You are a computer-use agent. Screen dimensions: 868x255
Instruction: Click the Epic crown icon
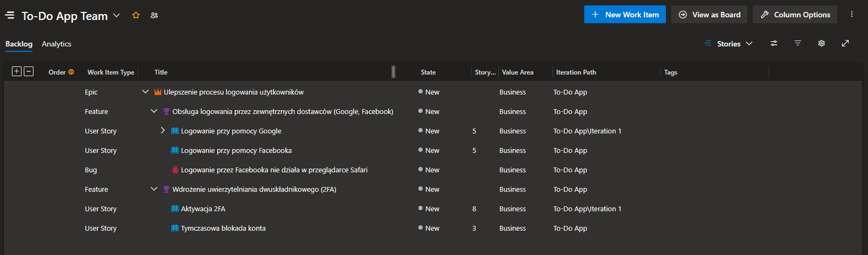pyautogui.click(x=158, y=92)
